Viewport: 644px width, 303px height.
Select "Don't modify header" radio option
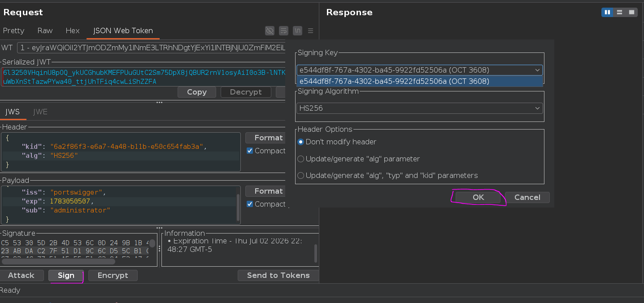click(x=337, y=142)
